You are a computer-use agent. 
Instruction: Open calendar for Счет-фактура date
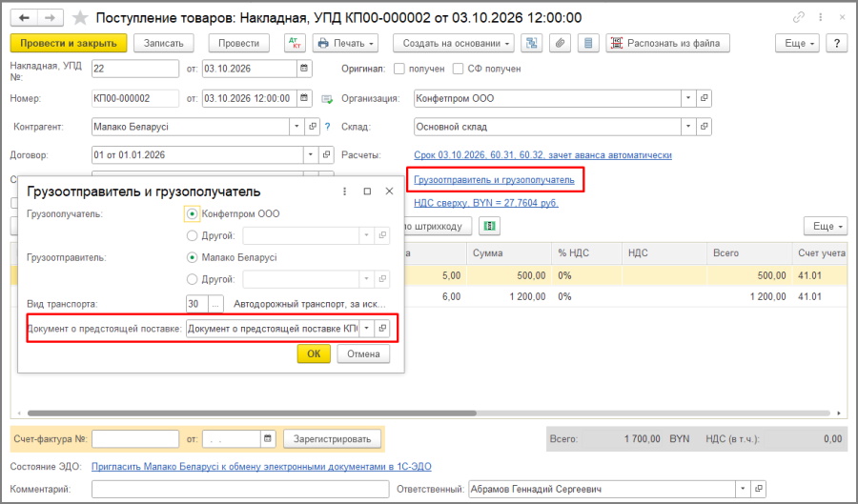tap(268, 439)
